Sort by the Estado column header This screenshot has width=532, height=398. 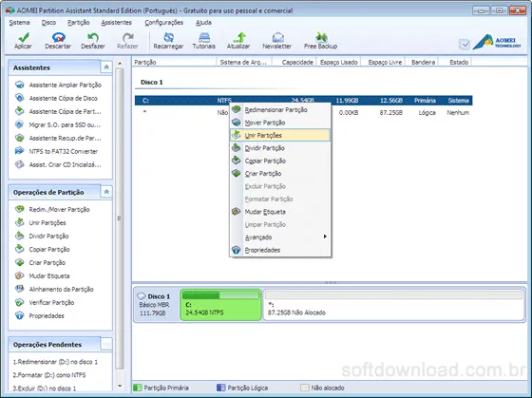pyautogui.click(x=455, y=62)
